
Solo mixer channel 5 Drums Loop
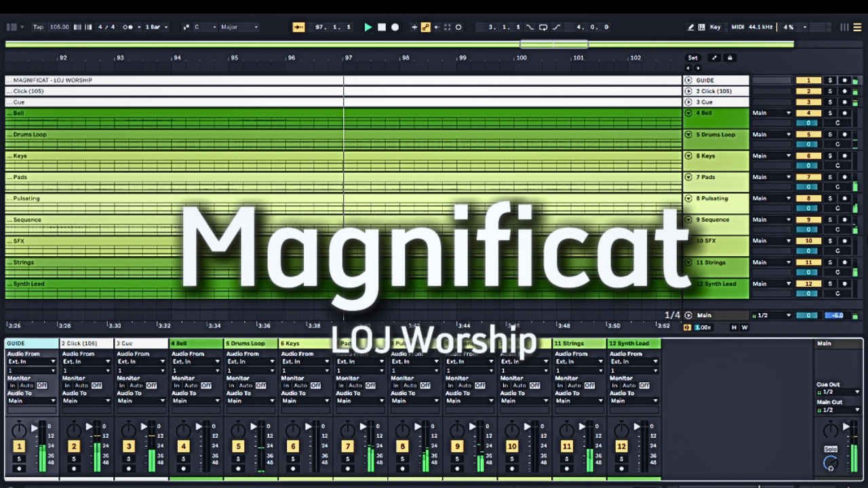[238, 459]
